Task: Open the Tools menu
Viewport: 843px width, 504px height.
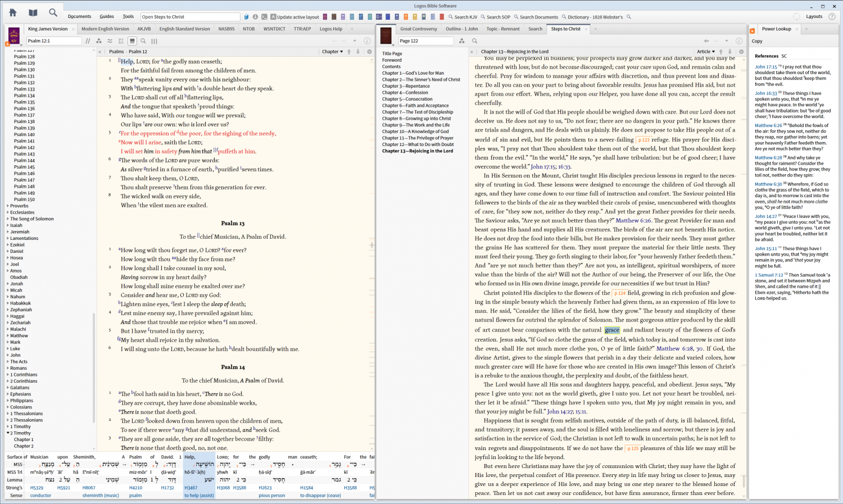Action: click(x=128, y=17)
